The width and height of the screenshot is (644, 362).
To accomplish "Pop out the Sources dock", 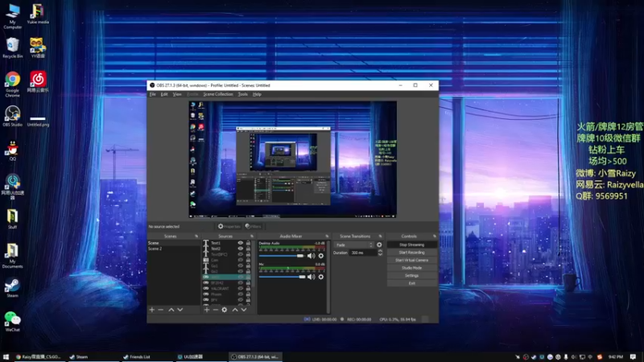I will [x=252, y=237].
